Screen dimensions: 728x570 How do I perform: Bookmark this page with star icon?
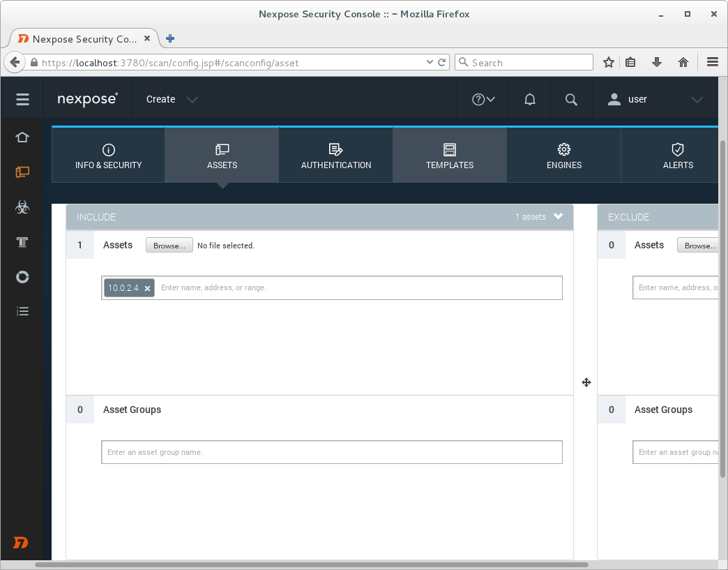(608, 62)
